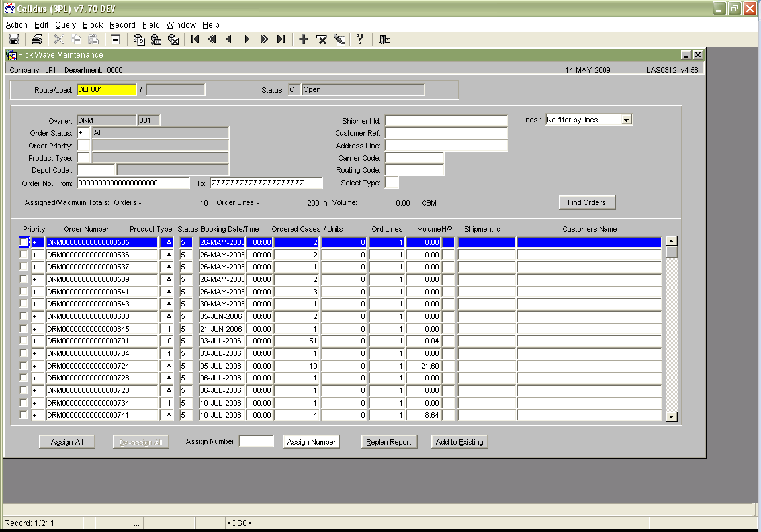Click the Order No. From field
Image resolution: width=761 pixels, height=532 pixels.
(134, 183)
